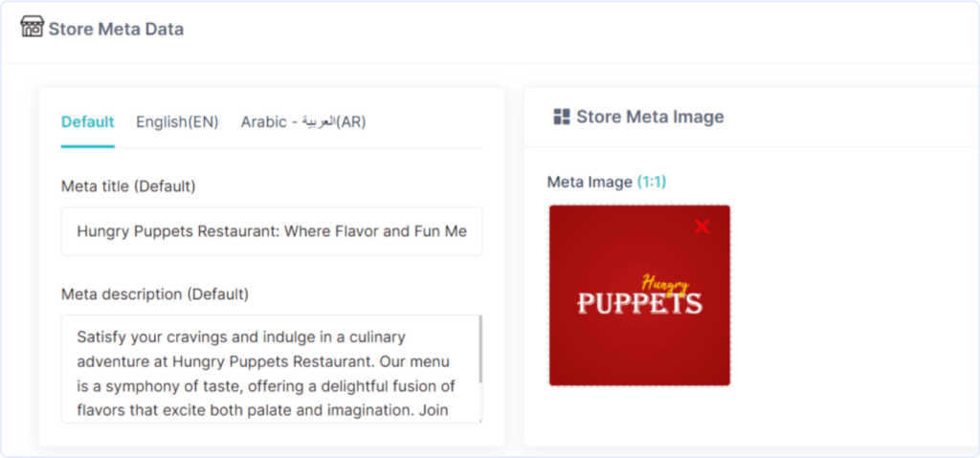
Task: Select the Arabic (AR) language tab
Action: [303, 121]
